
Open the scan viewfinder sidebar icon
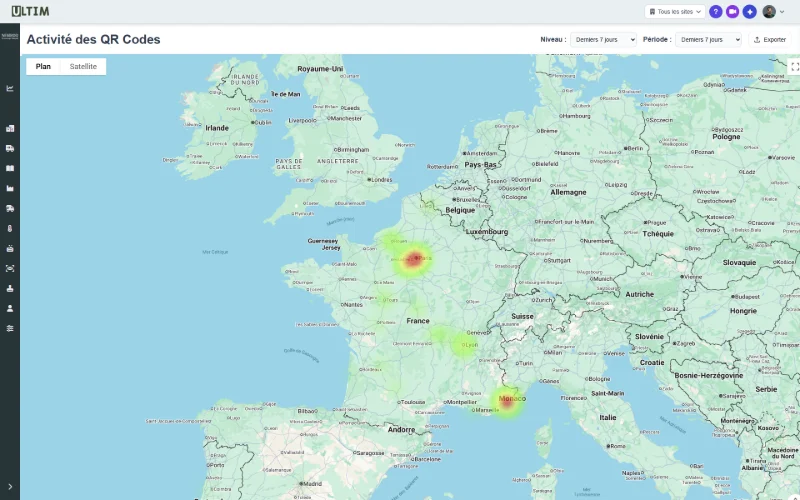point(10,268)
